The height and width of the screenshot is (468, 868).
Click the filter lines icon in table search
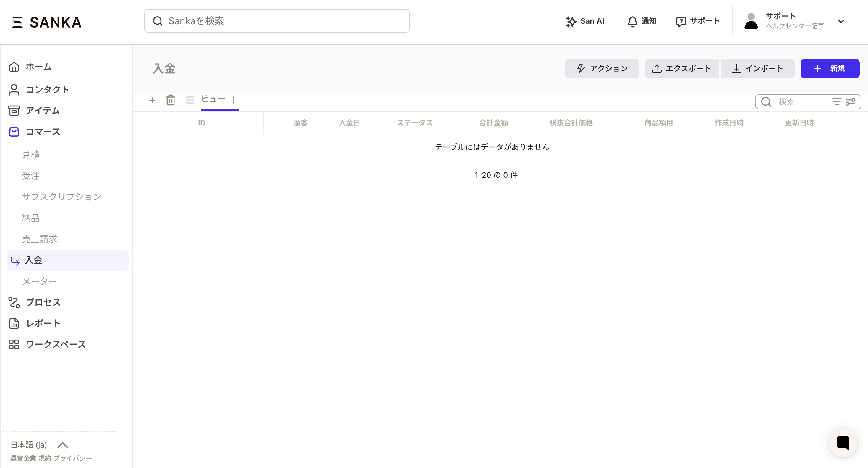click(836, 102)
